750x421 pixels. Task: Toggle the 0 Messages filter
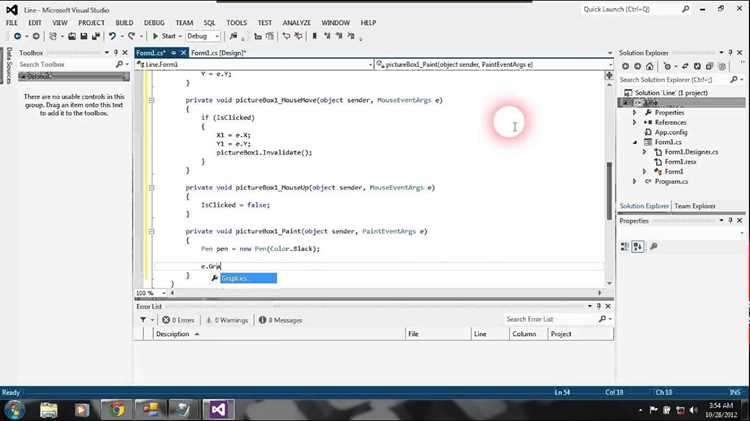[x=281, y=320]
